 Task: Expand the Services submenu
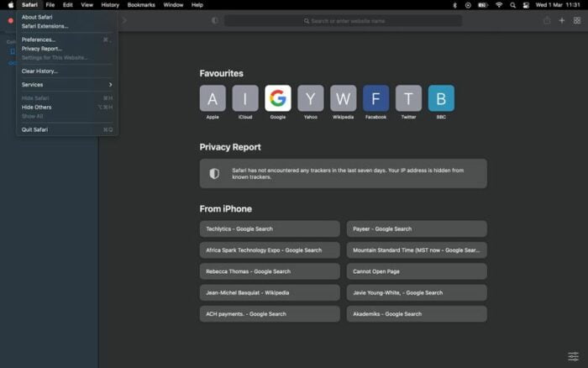pyautogui.click(x=66, y=85)
